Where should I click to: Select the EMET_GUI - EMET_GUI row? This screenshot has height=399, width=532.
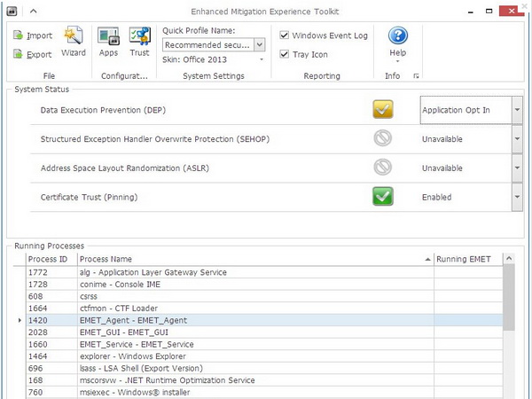pos(264,332)
